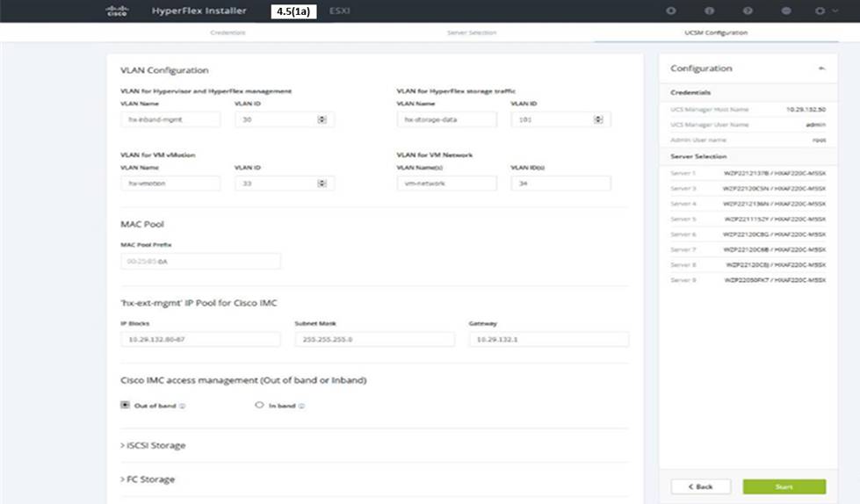The width and height of the screenshot is (860, 504).
Task: Click the Server 5 row in Configuration
Action: (x=748, y=220)
